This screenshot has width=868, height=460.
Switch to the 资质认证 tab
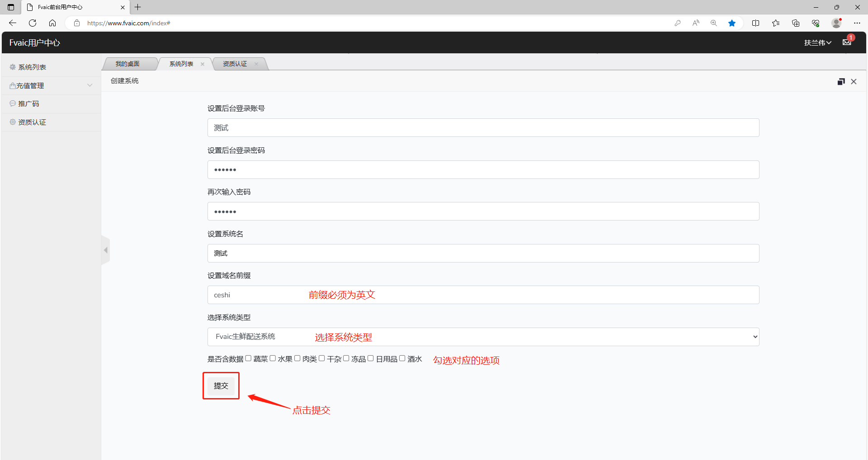point(235,64)
